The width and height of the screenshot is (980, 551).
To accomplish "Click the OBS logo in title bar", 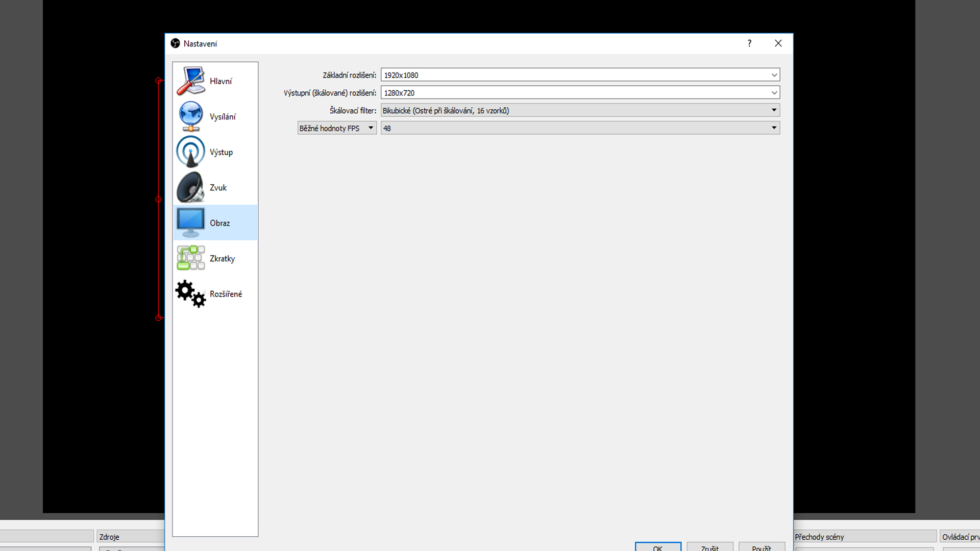I will tap(175, 43).
